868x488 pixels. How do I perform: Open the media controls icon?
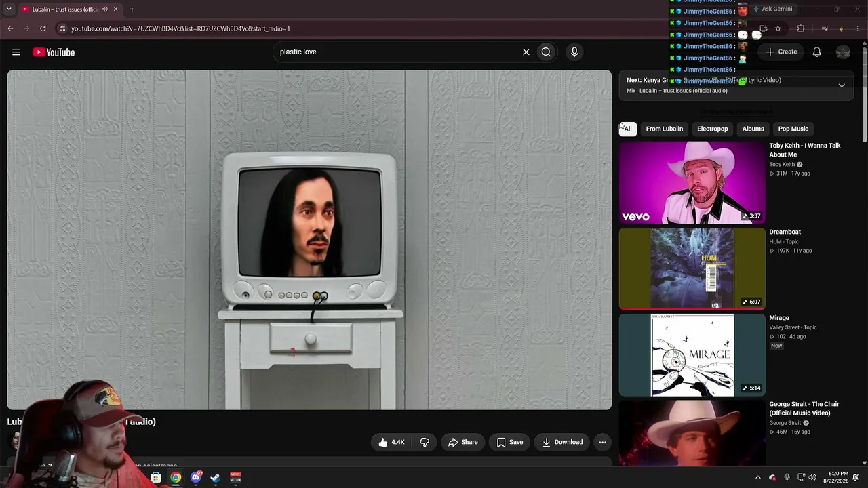(825, 28)
